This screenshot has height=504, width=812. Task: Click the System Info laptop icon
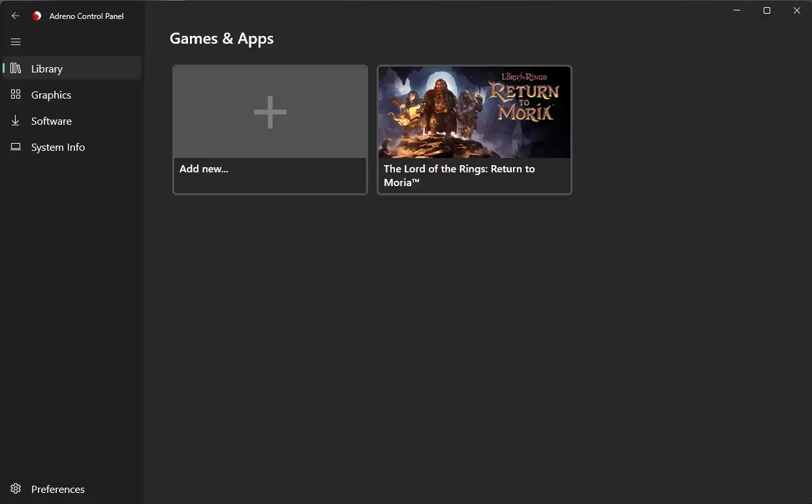click(16, 147)
